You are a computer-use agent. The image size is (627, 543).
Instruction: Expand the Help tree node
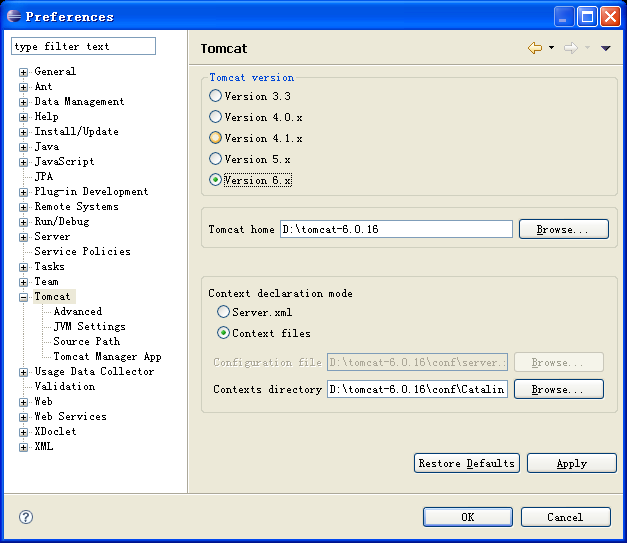[x=24, y=117]
